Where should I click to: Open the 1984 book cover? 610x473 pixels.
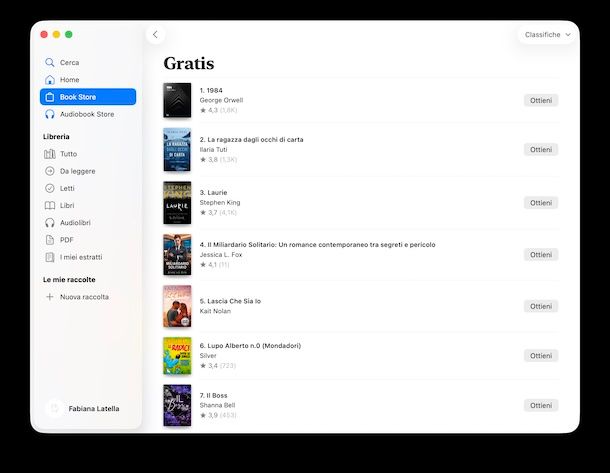coord(177,100)
